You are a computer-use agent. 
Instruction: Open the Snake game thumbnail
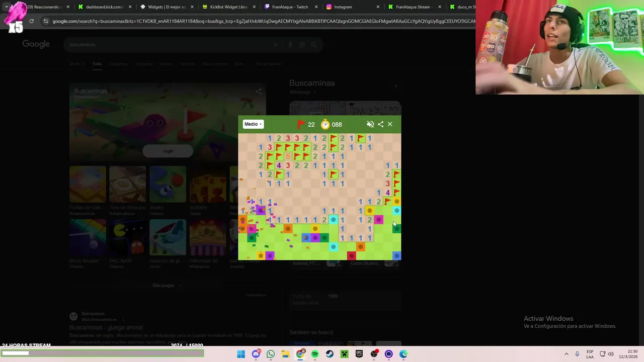pos(168,184)
